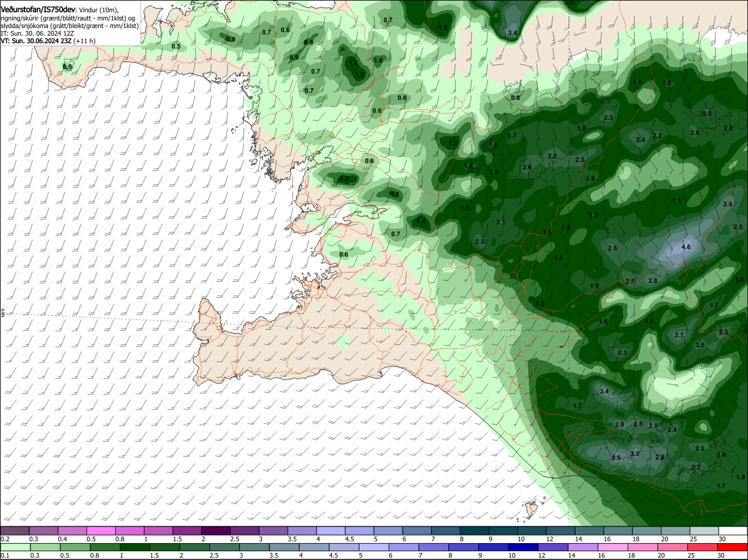This screenshot has height=560, width=748.
Task: Pick bottom-row pale green swatch starting at 0.1
Action: (15, 548)
